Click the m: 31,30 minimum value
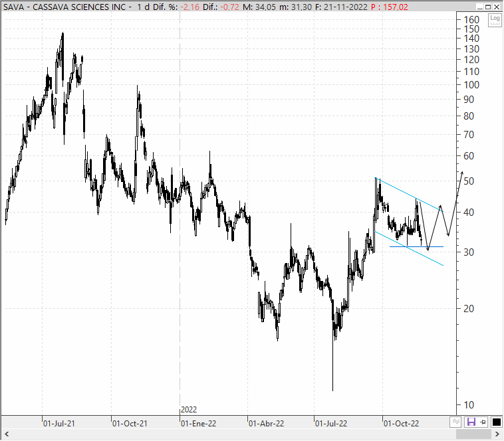Screen dimensions: 504x441 click(295, 7)
